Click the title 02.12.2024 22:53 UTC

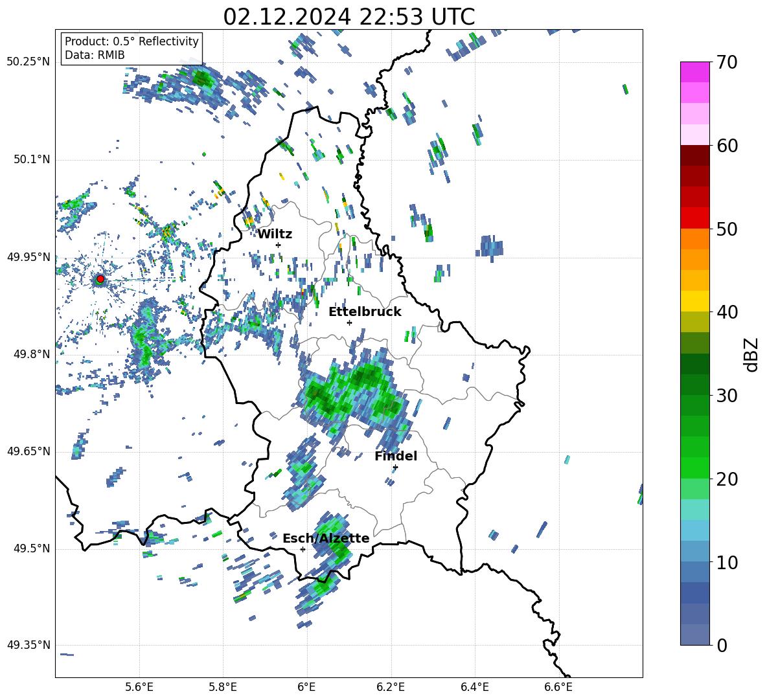click(x=349, y=17)
